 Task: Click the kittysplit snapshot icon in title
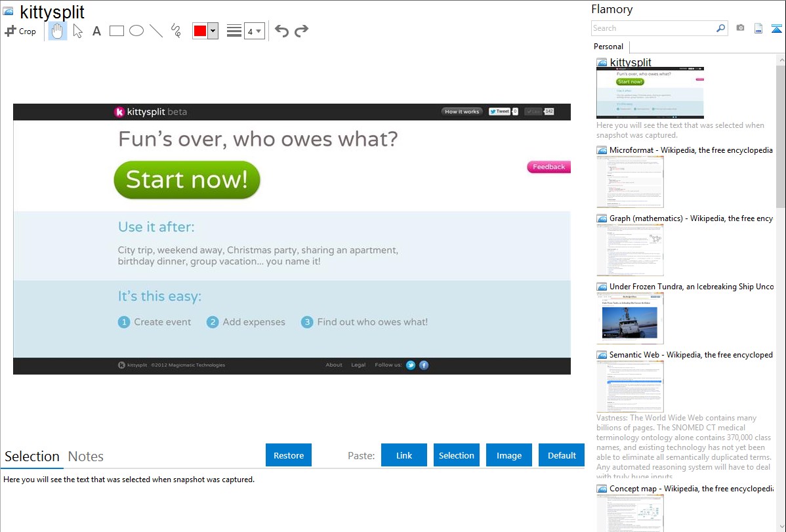[x=8, y=11]
